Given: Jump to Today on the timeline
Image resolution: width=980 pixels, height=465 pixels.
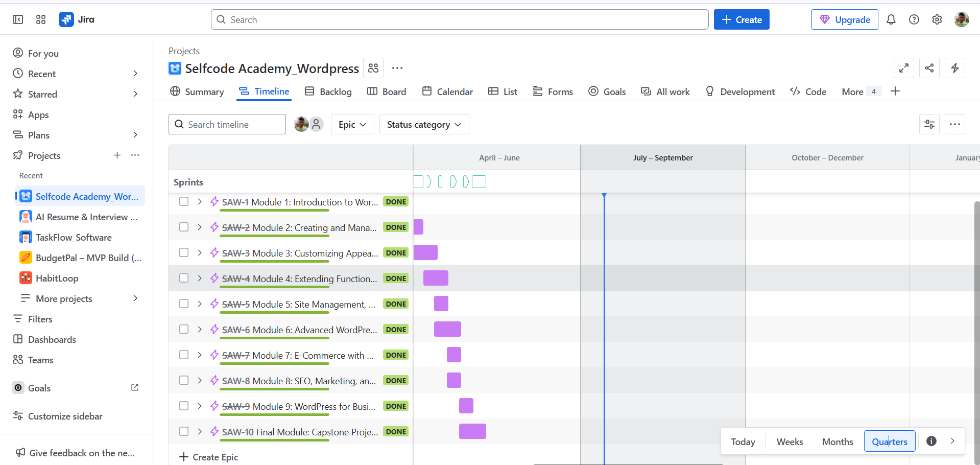Looking at the screenshot, I should [x=743, y=441].
